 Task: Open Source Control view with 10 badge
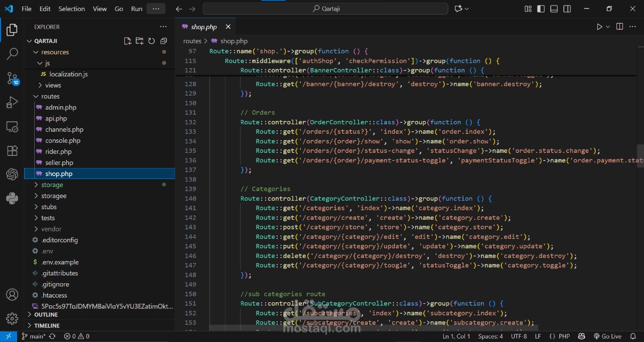pos(12,78)
